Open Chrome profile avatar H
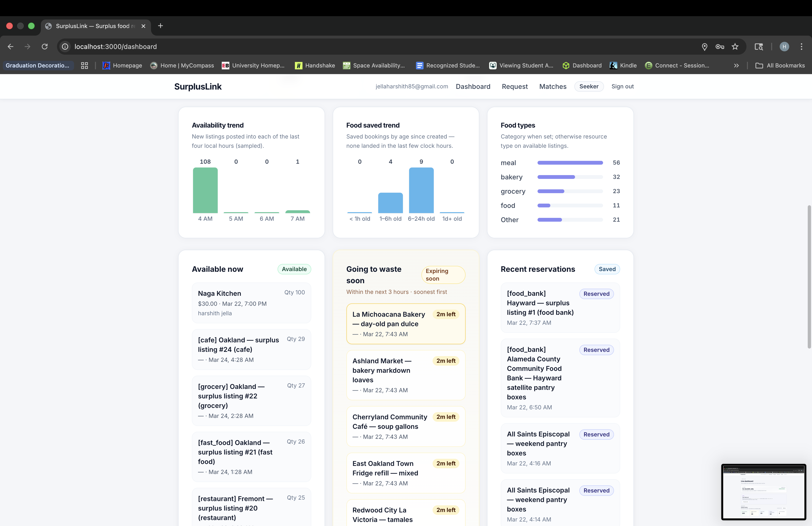Screen dimensions: 812x526 [784, 46]
